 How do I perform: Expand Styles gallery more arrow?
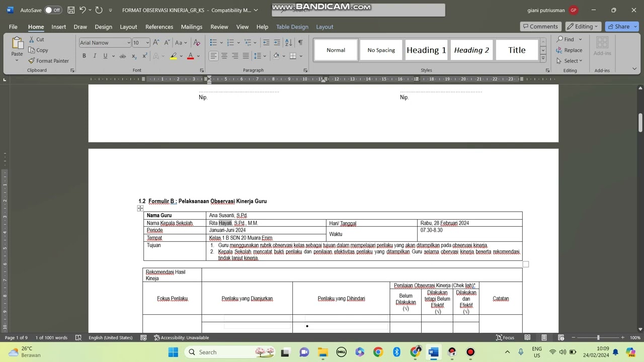click(x=543, y=58)
